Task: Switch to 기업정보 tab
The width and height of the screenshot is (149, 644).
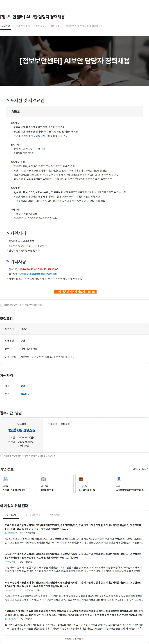Action: (x=40, y=26)
